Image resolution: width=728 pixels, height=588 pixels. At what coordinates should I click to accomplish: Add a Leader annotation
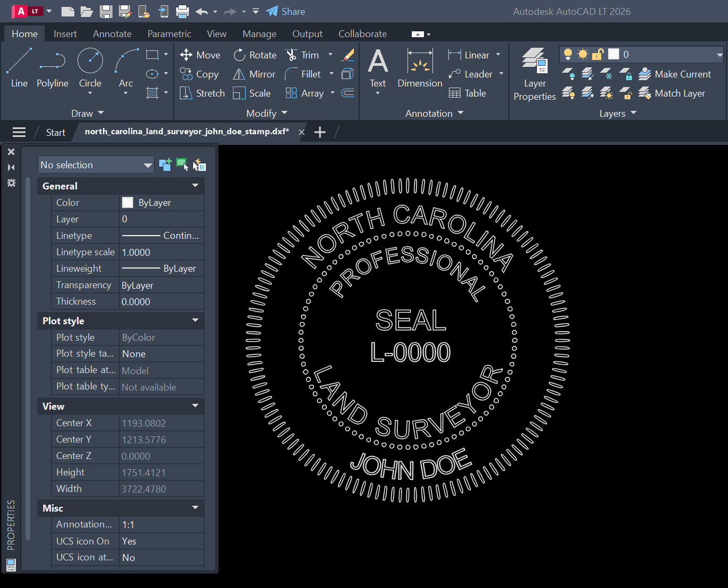(471, 74)
